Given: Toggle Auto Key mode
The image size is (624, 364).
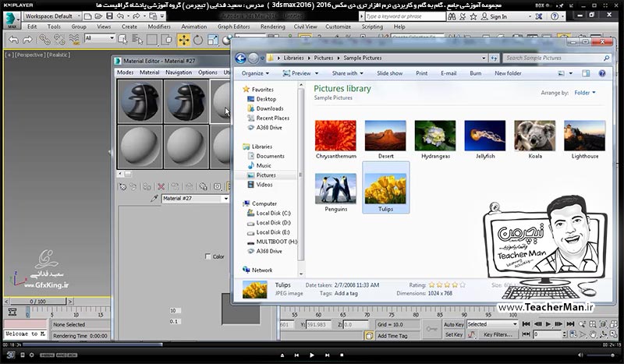Looking at the screenshot, I should click(x=454, y=324).
